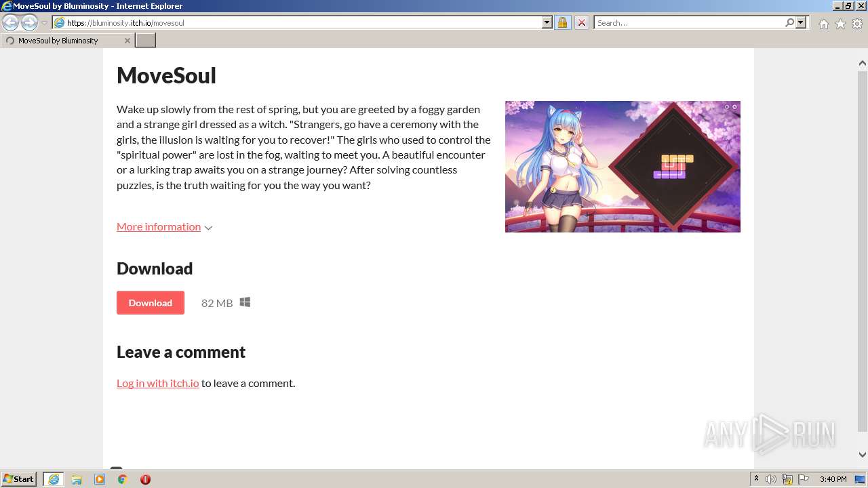This screenshot has height=488, width=868.
Task: Open the Windows Start menu
Action: pyautogui.click(x=19, y=479)
